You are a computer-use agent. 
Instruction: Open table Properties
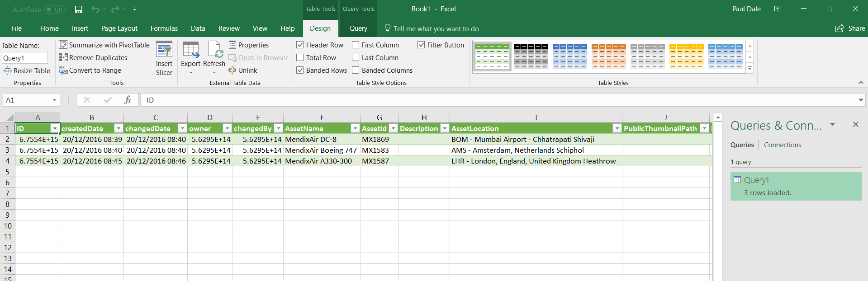249,45
